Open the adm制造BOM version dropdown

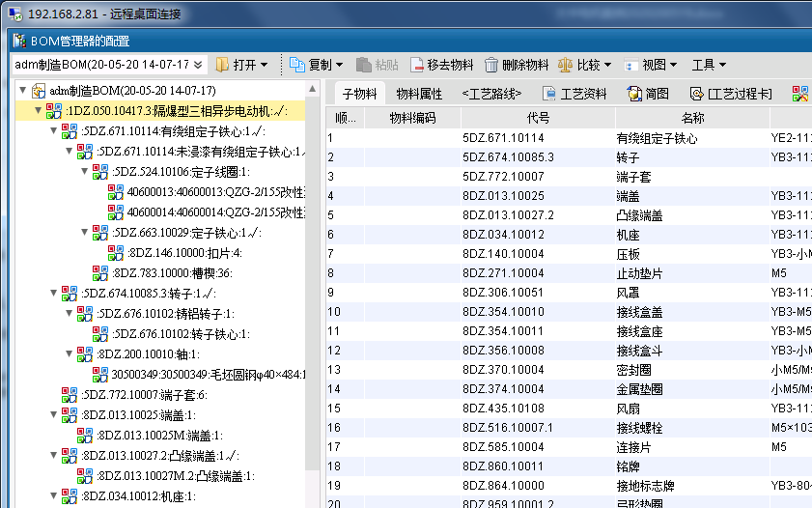click(x=198, y=65)
